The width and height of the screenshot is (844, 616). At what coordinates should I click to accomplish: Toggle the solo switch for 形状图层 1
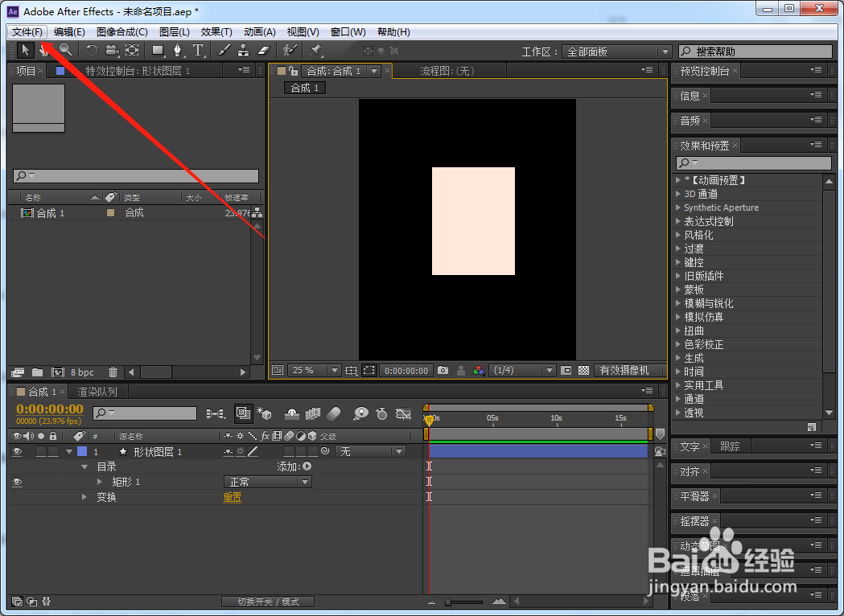41,452
